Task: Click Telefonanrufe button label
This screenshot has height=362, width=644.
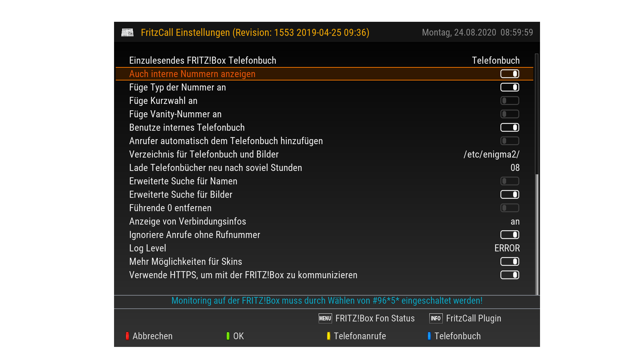Action: click(360, 336)
